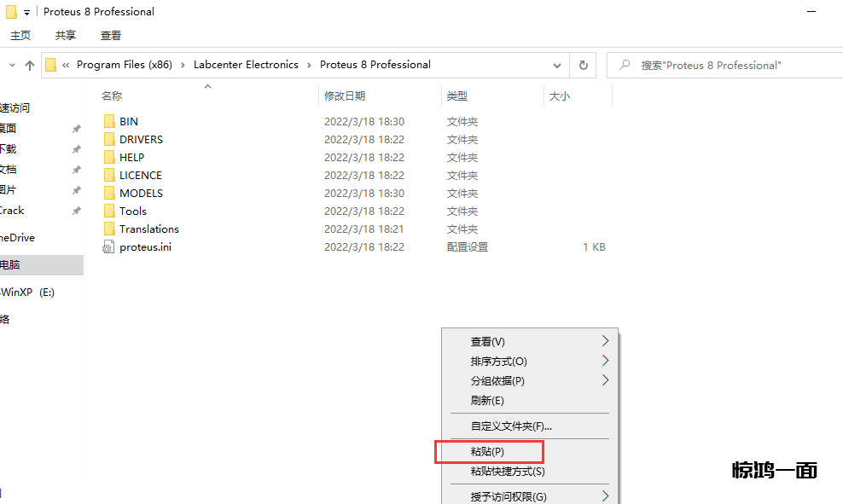
Task: Sort files by 修改日期 column header
Action: [x=345, y=96]
